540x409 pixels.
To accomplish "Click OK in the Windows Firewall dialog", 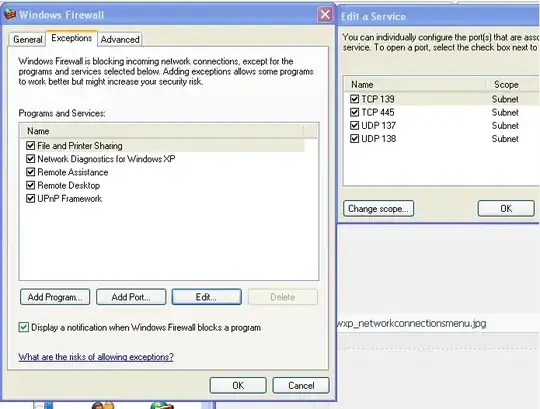I will click(x=238, y=385).
